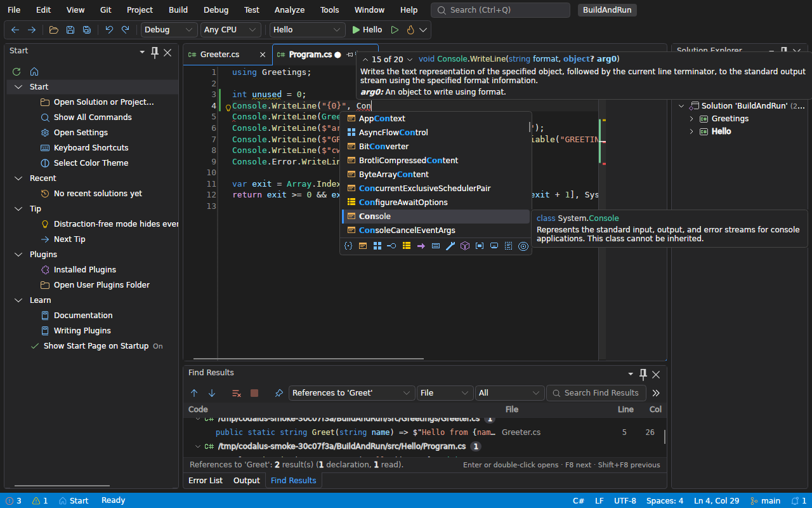Click Open Solution or Project link
Screen dimensions: 812x508
click(104, 102)
